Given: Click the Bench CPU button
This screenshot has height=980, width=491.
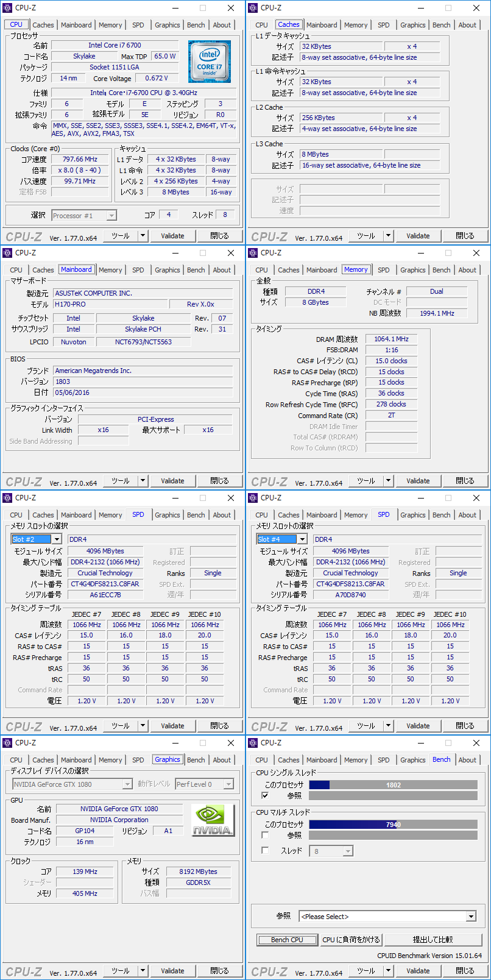Looking at the screenshot, I should coord(287,940).
